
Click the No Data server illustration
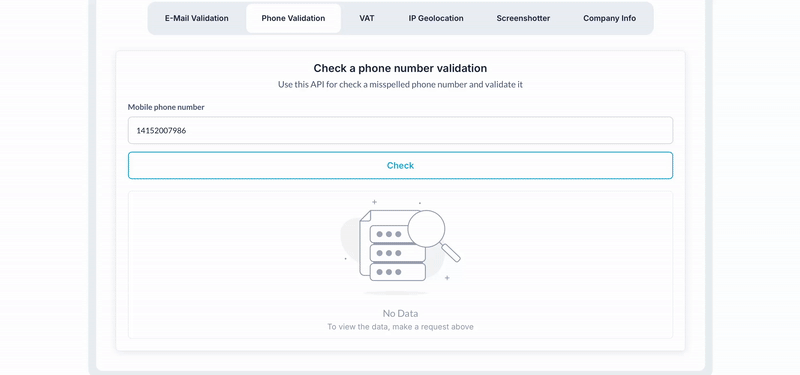pos(401,247)
